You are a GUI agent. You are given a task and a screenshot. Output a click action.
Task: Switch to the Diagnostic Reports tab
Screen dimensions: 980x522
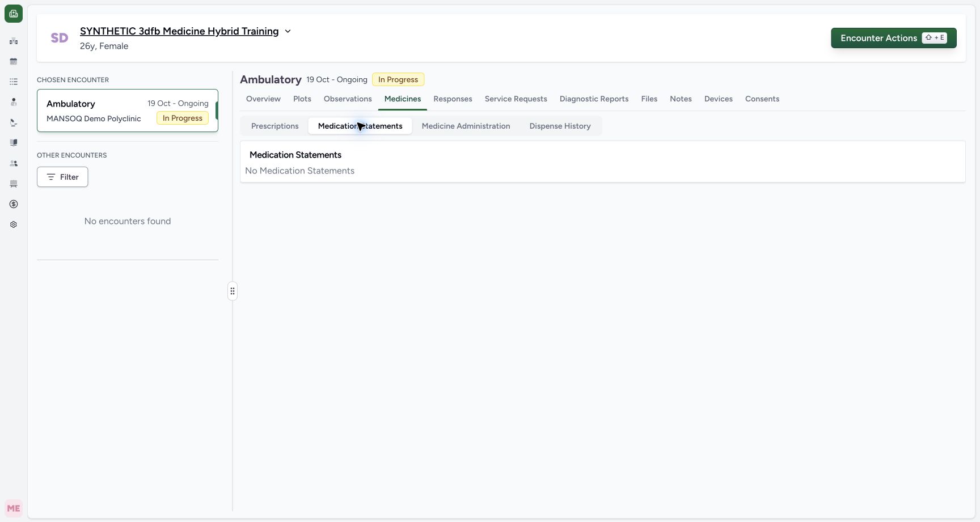coord(594,99)
